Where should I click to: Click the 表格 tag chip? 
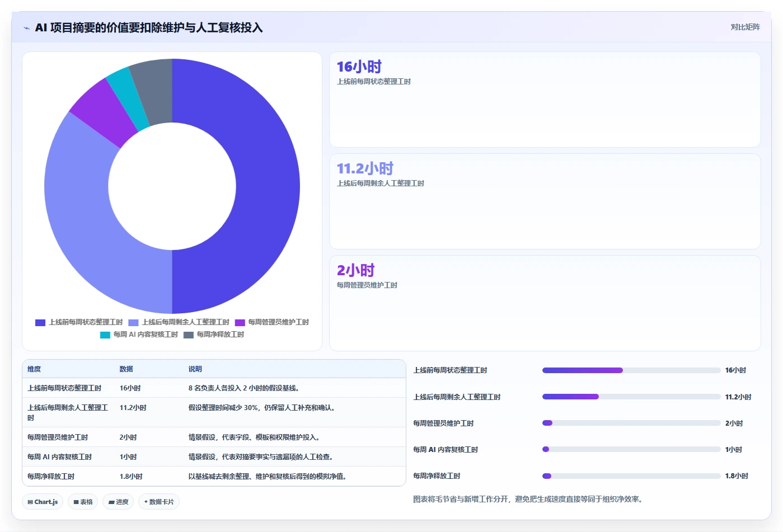coord(83,502)
